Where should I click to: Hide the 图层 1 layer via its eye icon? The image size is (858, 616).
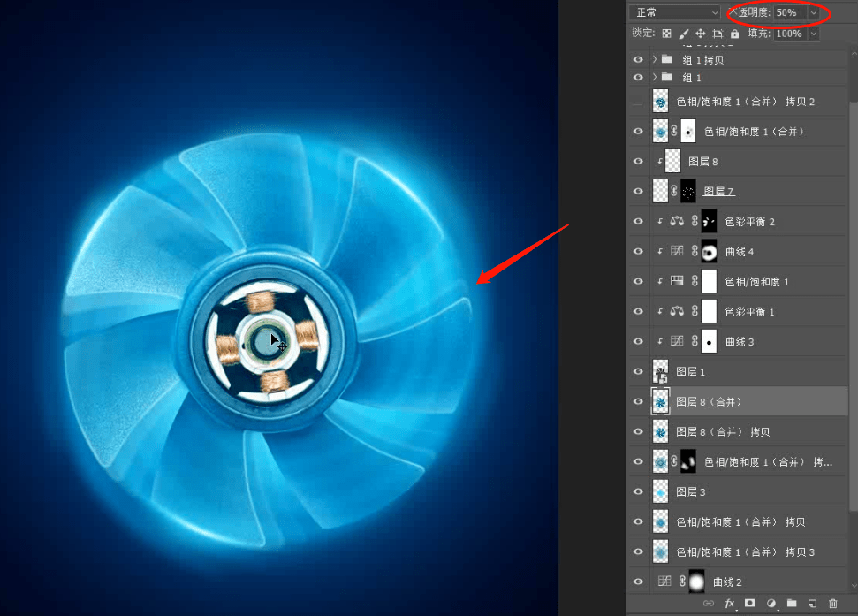638,371
